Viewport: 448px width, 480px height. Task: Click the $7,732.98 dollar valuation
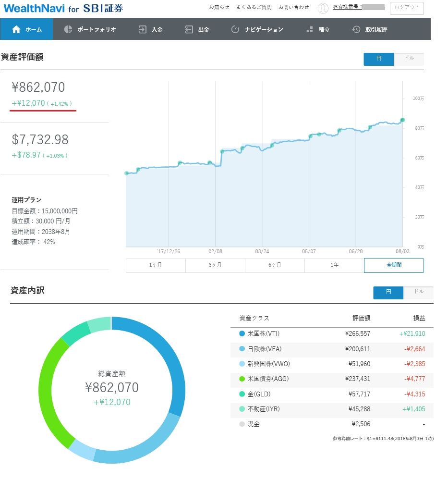40,140
